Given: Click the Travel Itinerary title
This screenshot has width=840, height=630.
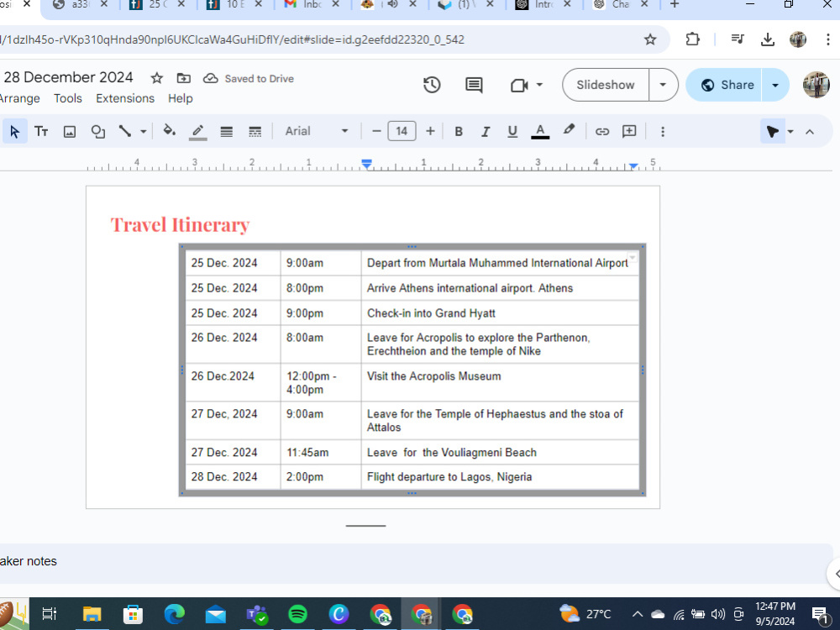Looking at the screenshot, I should [x=180, y=224].
